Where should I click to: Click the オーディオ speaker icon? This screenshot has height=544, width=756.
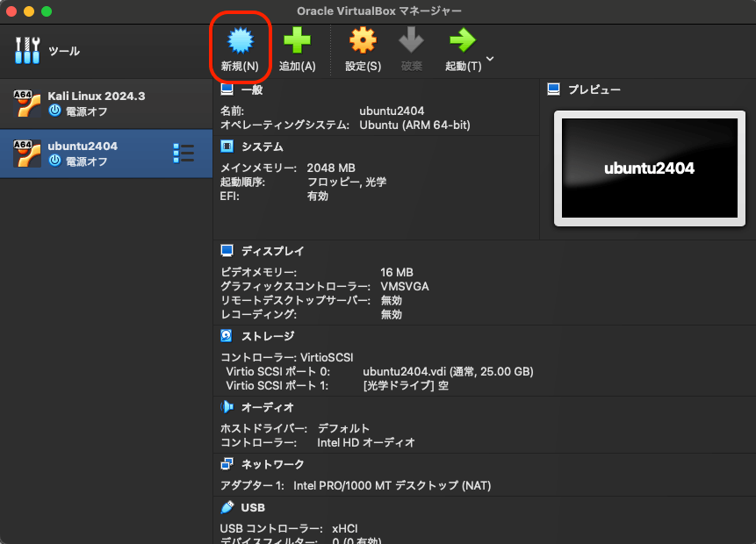227,407
